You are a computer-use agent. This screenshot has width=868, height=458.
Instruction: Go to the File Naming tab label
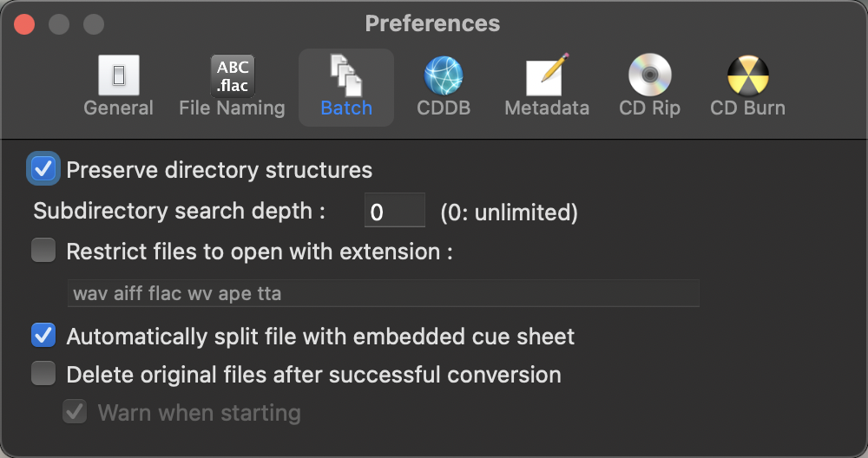(233, 108)
